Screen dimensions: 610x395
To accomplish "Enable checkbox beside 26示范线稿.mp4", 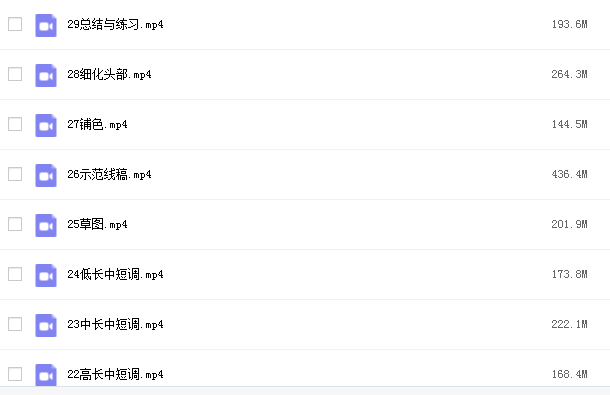I will click(x=15, y=174).
